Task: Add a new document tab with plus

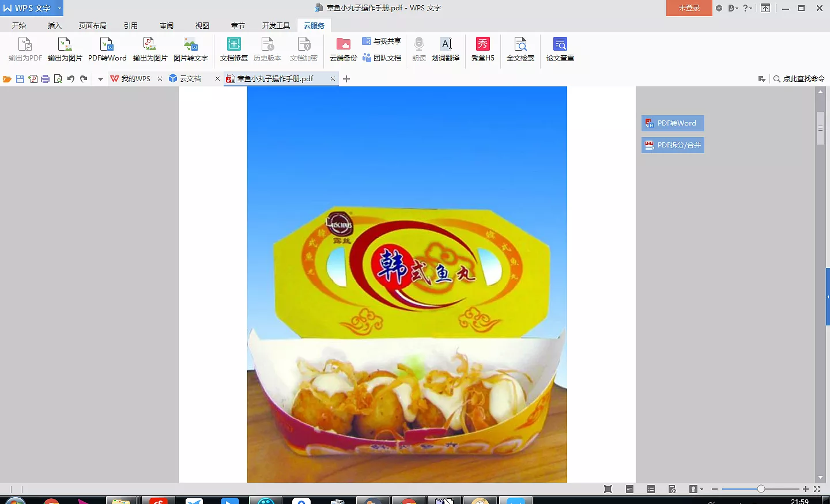Action: 346,79
